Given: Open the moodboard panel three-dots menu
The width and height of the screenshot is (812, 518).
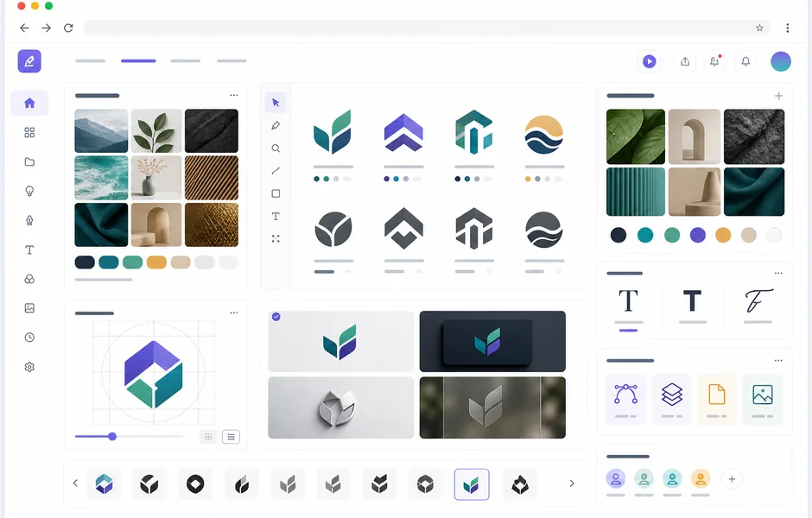Looking at the screenshot, I should click(234, 95).
